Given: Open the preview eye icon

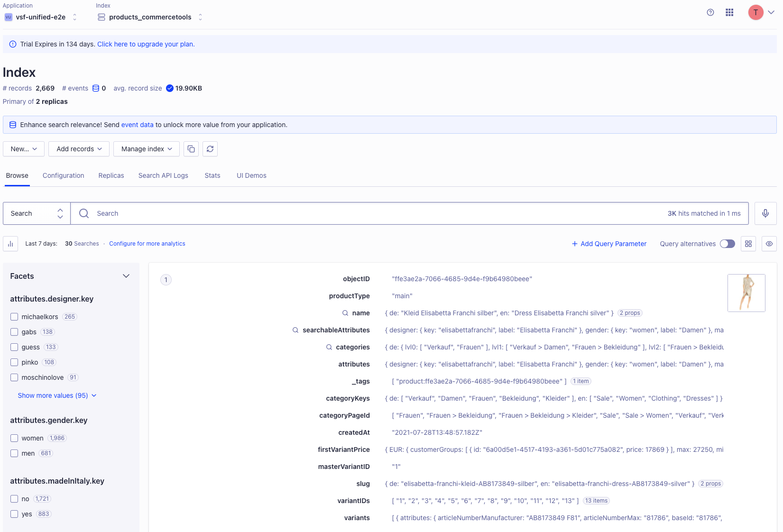Looking at the screenshot, I should pos(769,244).
